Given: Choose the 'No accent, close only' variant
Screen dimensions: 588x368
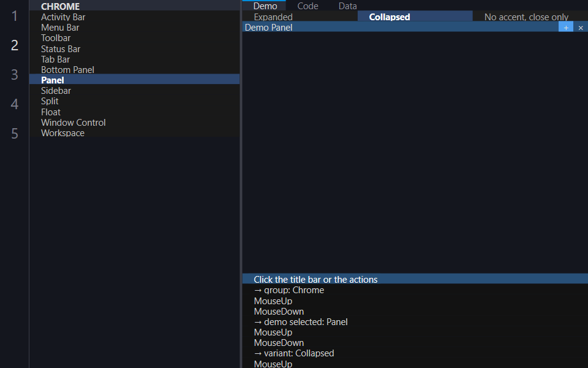Looking at the screenshot, I should click(530, 17).
